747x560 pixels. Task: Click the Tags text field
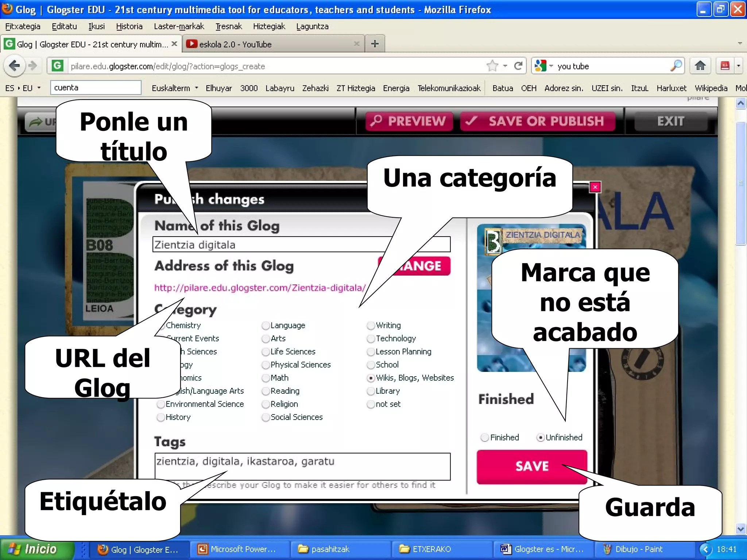(302, 466)
